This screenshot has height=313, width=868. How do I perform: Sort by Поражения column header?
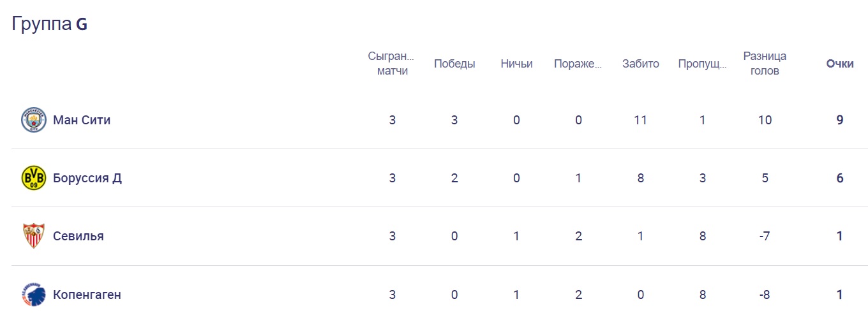578,64
